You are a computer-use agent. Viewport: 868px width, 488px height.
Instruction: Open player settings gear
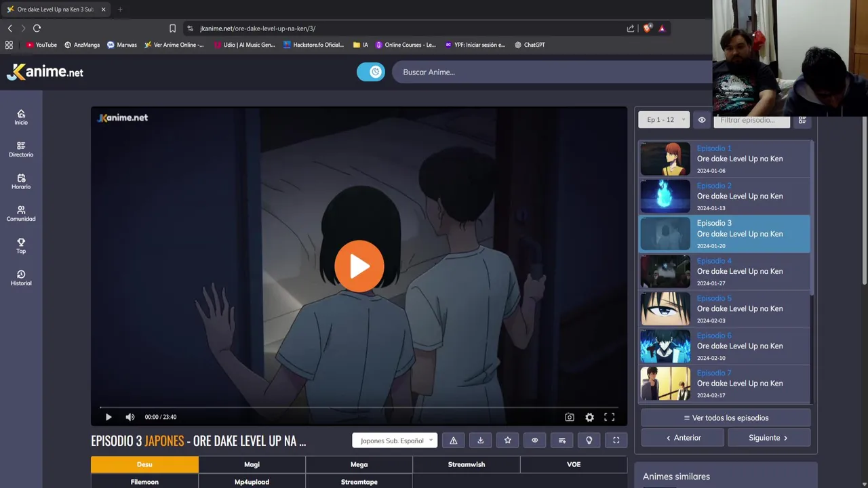tap(589, 418)
